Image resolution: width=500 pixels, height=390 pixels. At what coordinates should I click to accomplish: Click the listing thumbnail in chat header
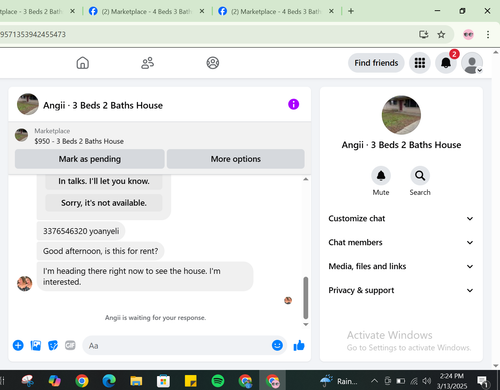click(x=28, y=104)
